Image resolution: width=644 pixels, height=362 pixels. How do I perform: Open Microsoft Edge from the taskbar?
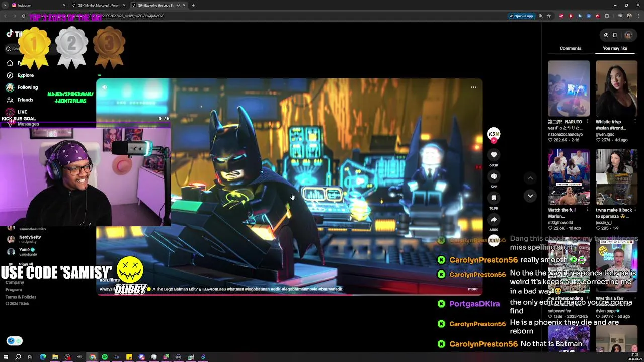point(43,357)
